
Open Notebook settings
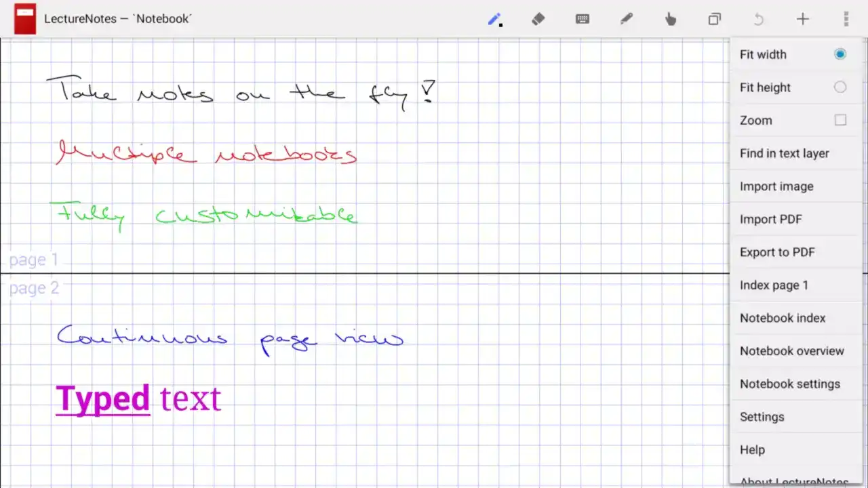[790, 384]
